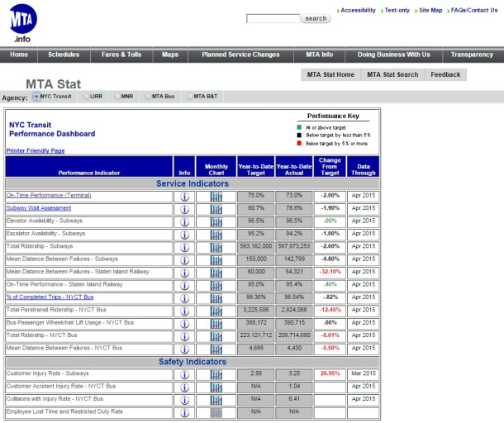
Task: View monthly chart for Collisions with Injury Rate
Action: [x=216, y=400]
